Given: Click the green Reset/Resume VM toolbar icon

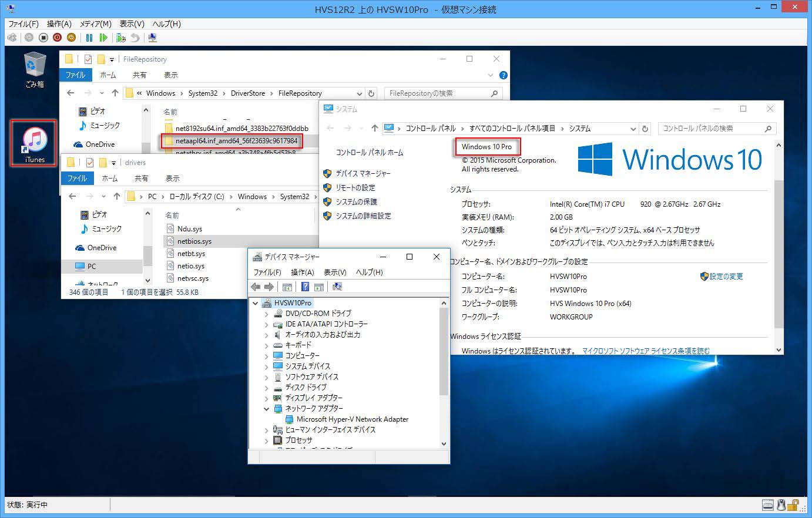Looking at the screenshot, I should click(x=103, y=38).
